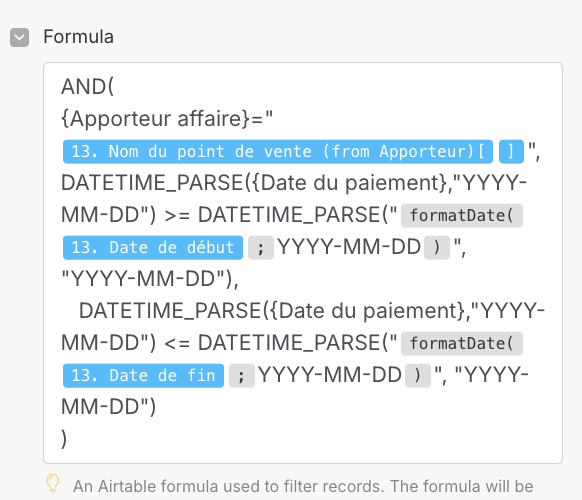The image size is (582, 500).
Task: Select the Nom du point de vente pill
Action: coord(278,151)
